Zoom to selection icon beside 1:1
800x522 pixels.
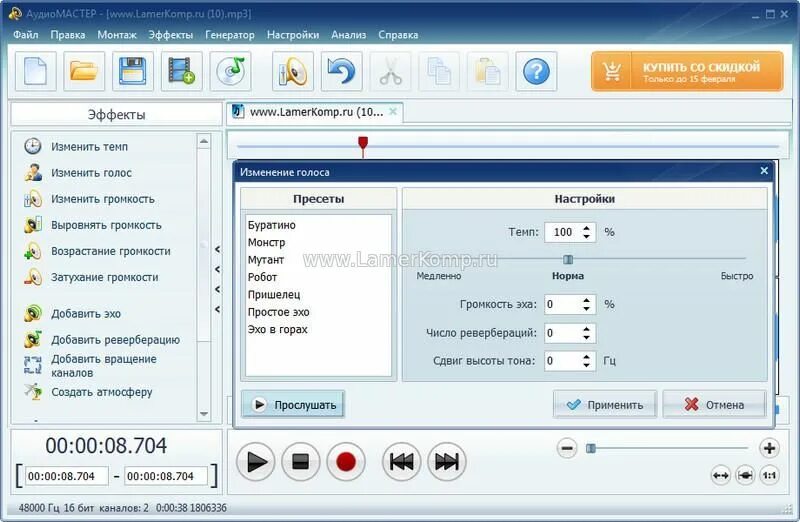(745, 476)
